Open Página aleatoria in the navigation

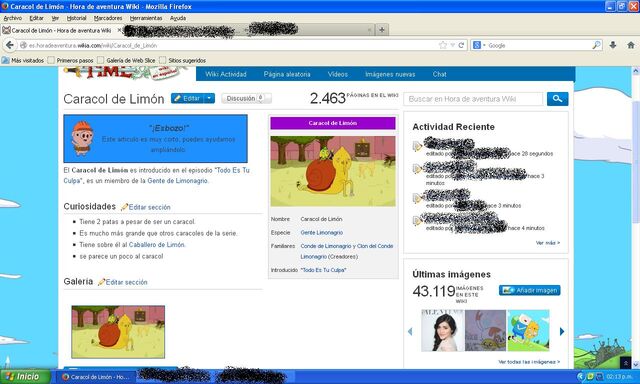287,74
